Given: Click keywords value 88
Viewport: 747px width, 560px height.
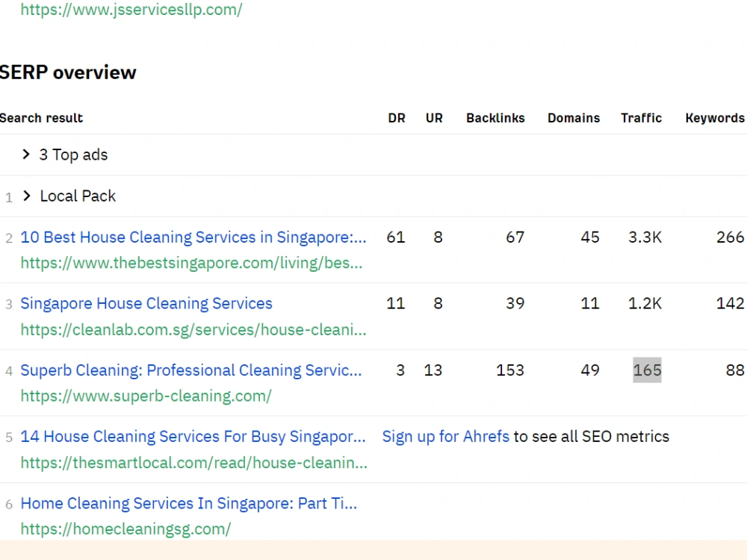Looking at the screenshot, I should tap(735, 370).
